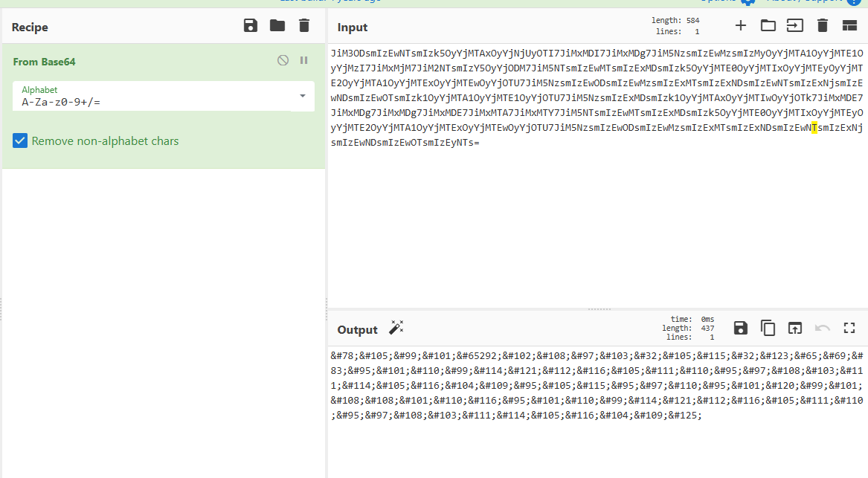Click the Alphabet value field A-Za-z0-9+/=
The width and height of the screenshot is (868, 478).
(149, 102)
